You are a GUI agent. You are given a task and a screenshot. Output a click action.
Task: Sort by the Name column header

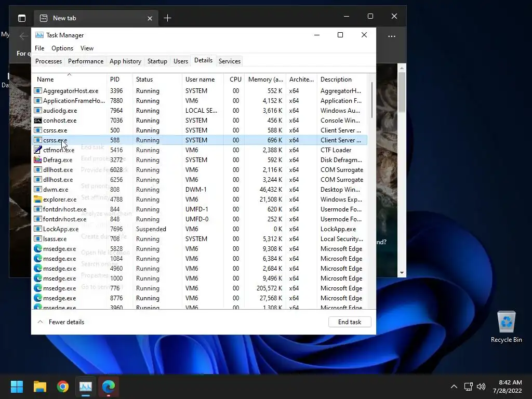click(69, 79)
